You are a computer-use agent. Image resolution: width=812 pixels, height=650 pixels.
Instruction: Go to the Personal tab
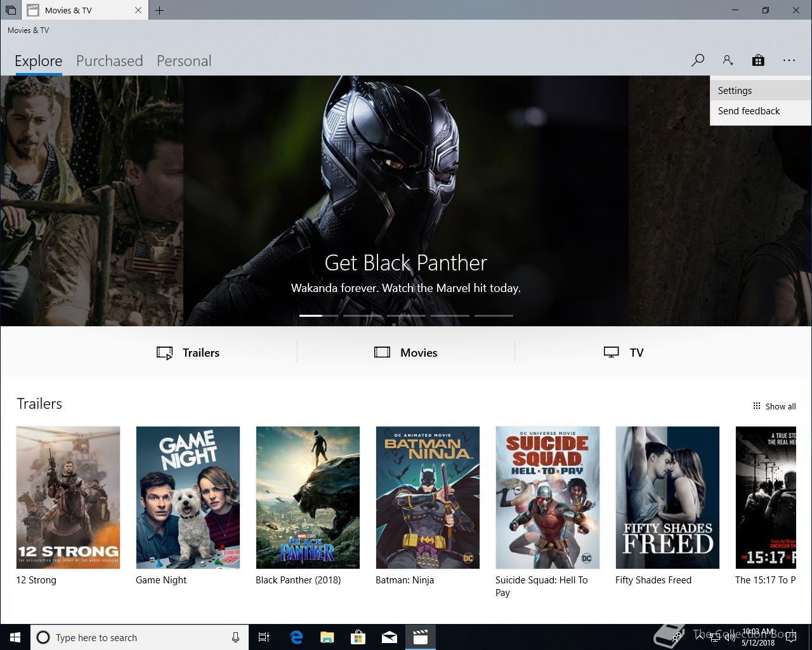pos(184,61)
